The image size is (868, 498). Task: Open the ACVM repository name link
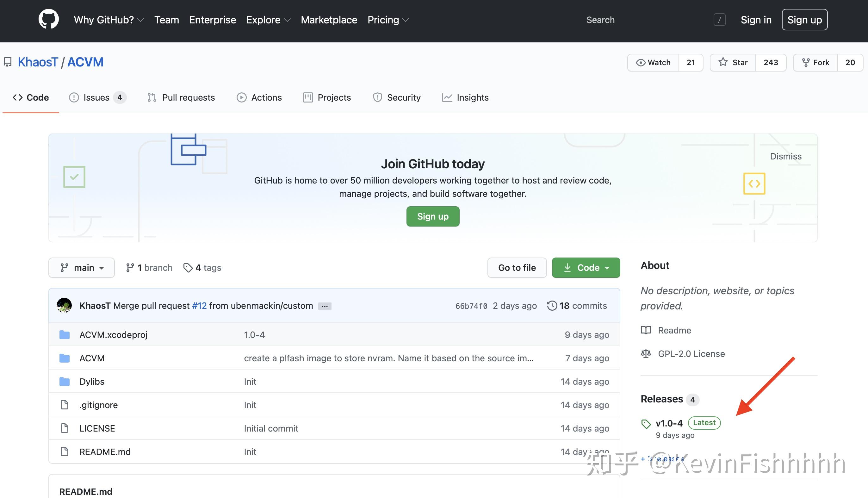point(85,62)
